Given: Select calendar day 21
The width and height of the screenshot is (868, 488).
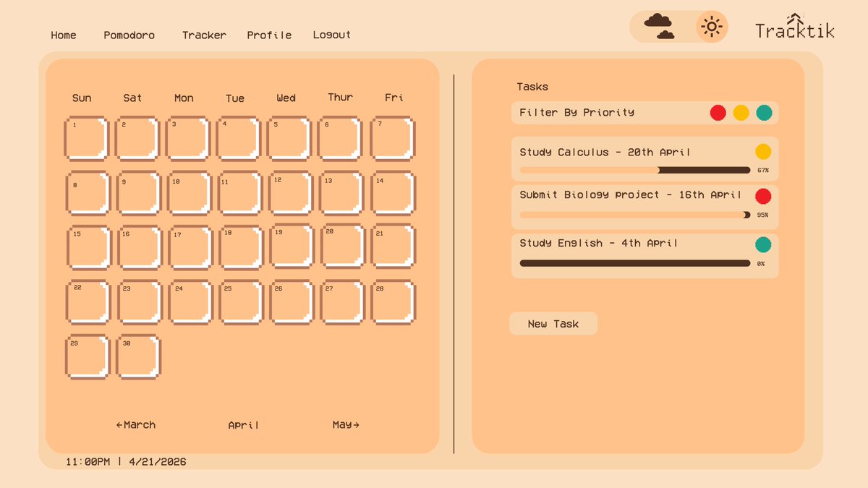Looking at the screenshot, I should [x=393, y=247].
